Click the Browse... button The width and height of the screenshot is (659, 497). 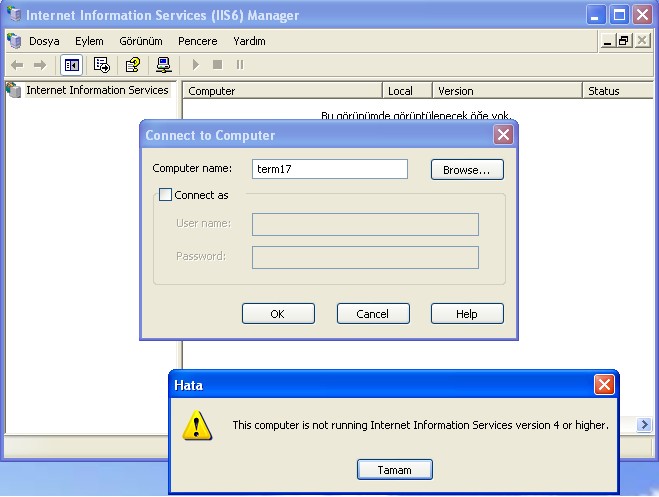pos(466,170)
